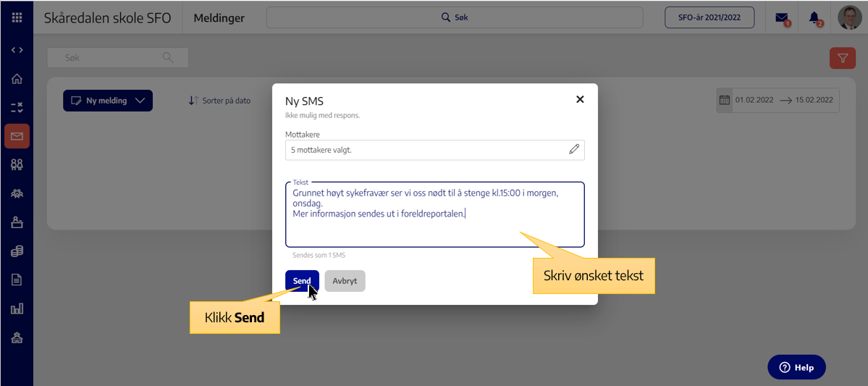Open the bar chart icon in sidebar
Viewport: 868px width, 386px height.
(17, 309)
